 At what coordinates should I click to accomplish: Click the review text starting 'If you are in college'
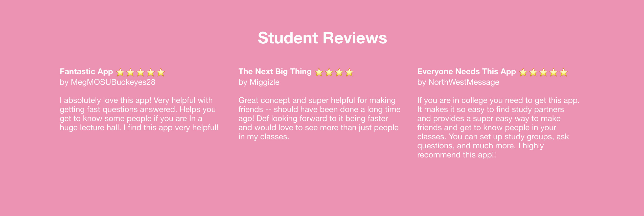pos(498,128)
